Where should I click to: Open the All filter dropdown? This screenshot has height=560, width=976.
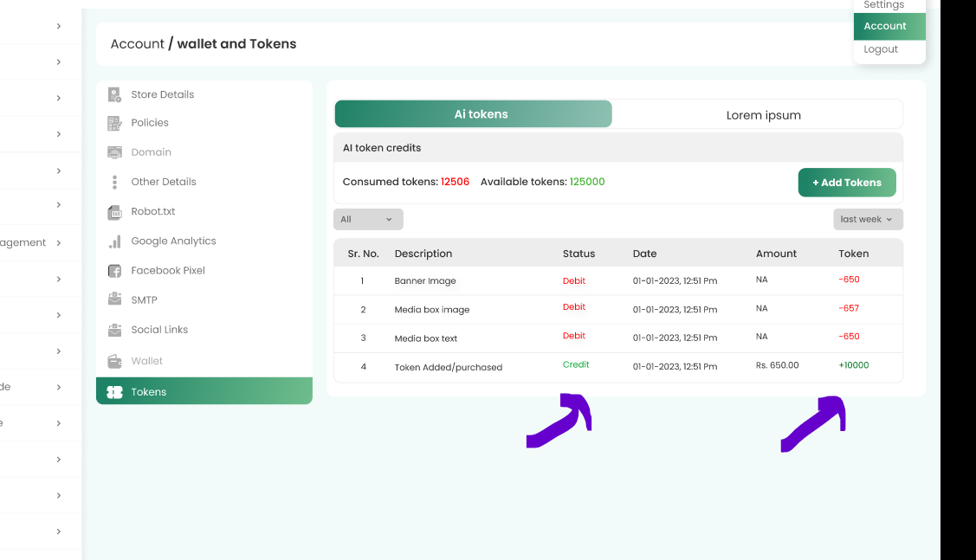369,219
